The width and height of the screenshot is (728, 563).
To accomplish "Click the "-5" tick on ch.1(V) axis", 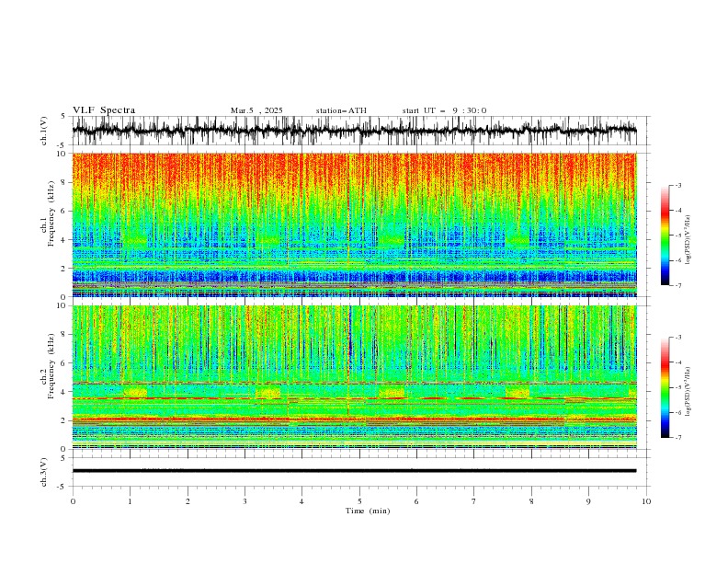I will tap(62, 145).
